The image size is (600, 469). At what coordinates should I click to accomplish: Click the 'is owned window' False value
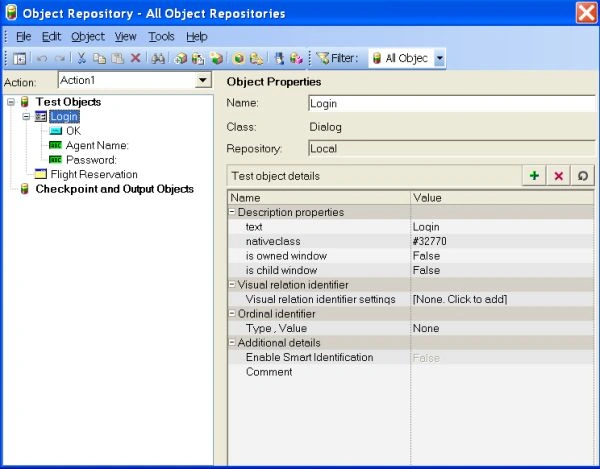[426, 256]
